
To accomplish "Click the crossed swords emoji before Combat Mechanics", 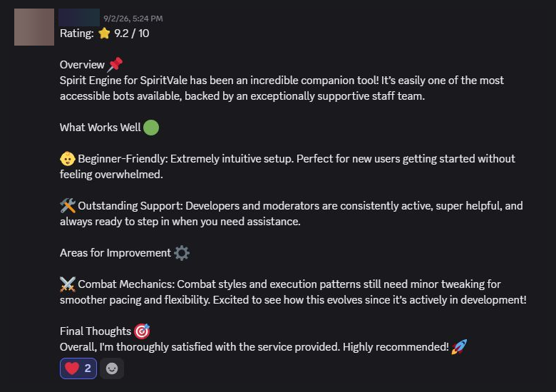I will pyautogui.click(x=68, y=284).
